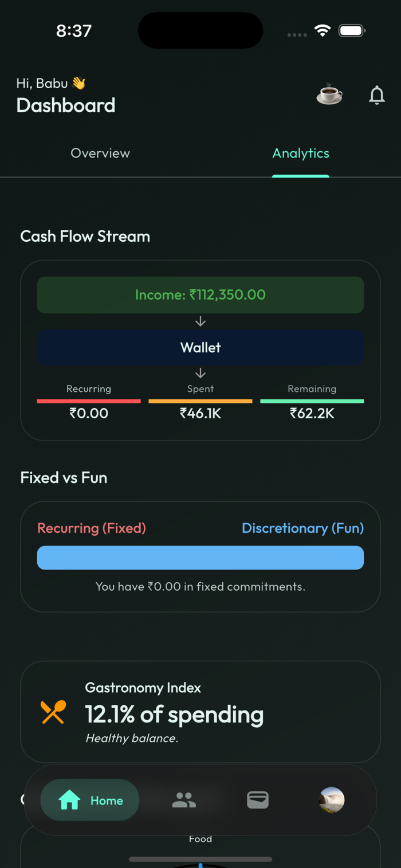Tap the Recurring (Fixed) label
This screenshot has width=401, height=868.
[92, 528]
